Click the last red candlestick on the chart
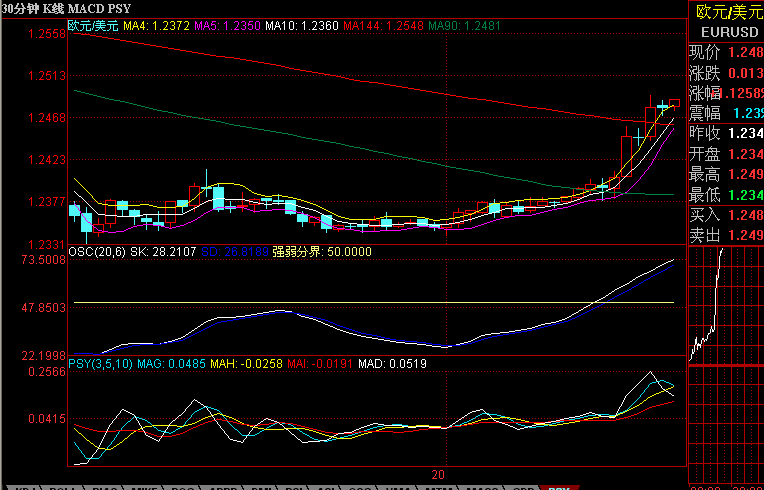Viewport: 764px width, 490px height. [674, 103]
